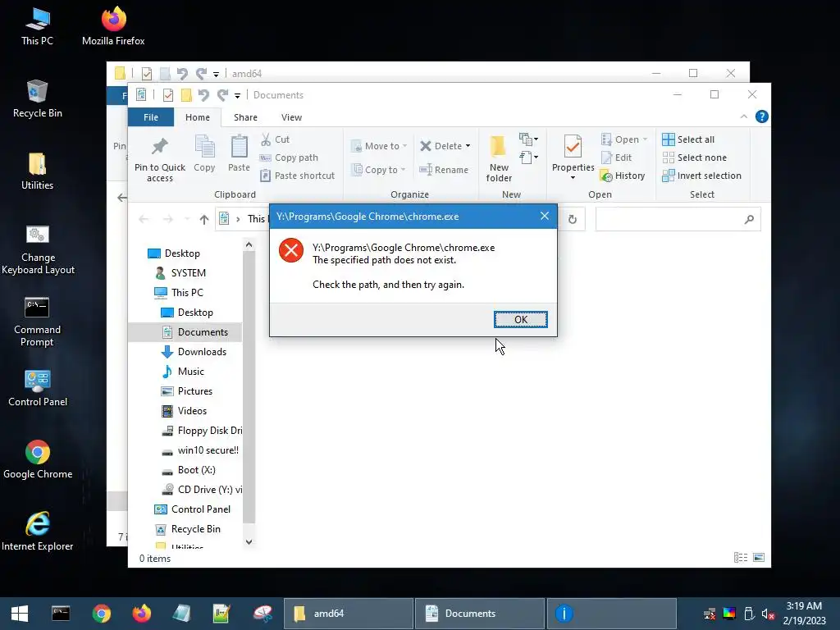Expand the Properties dropdown arrow
This screenshot has height=630, width=840.
tap(573, 177)
